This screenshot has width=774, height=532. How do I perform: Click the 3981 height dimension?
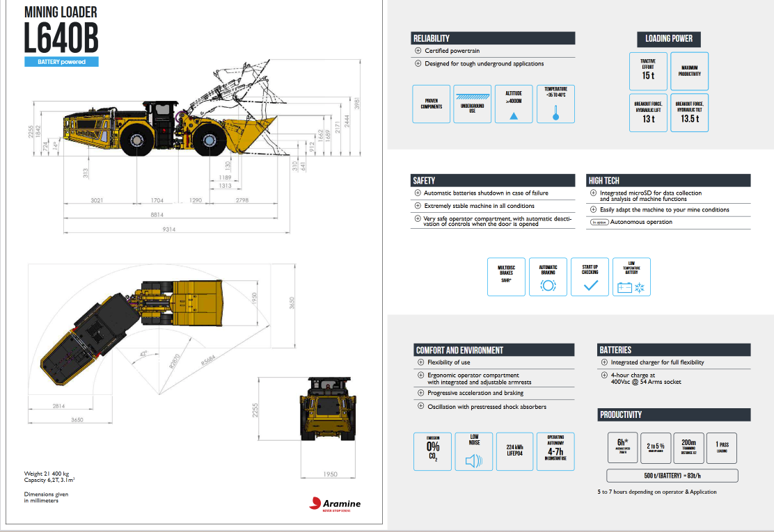357,103
